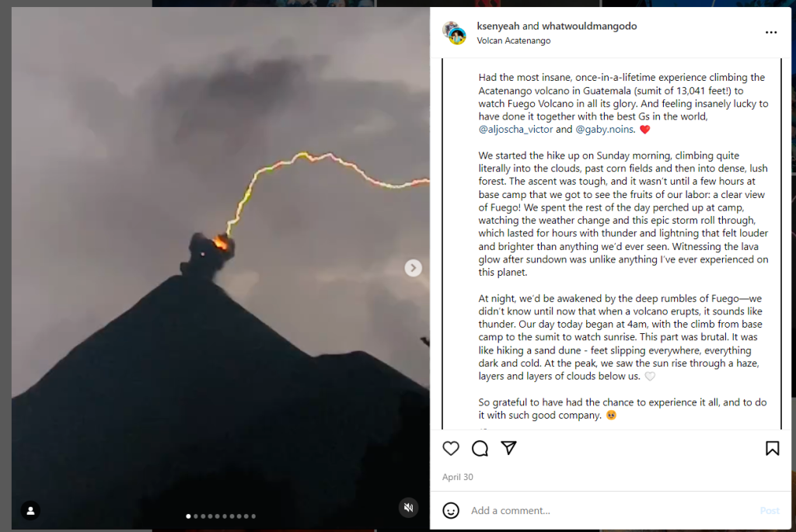Click the Post comment button
Screen dimensions: 796x532
769,511
